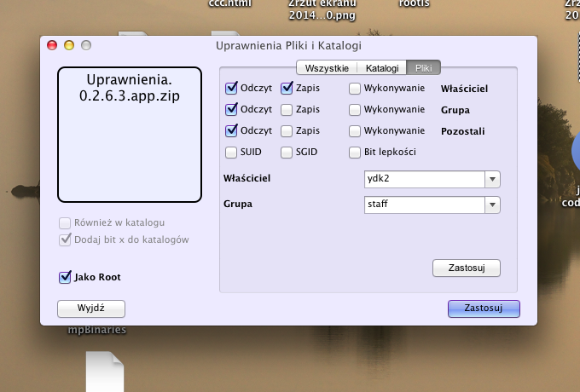This screenshot has height=392, width=580.
Task: Click the blank document icon on the desktop
Action: [105, 372]
